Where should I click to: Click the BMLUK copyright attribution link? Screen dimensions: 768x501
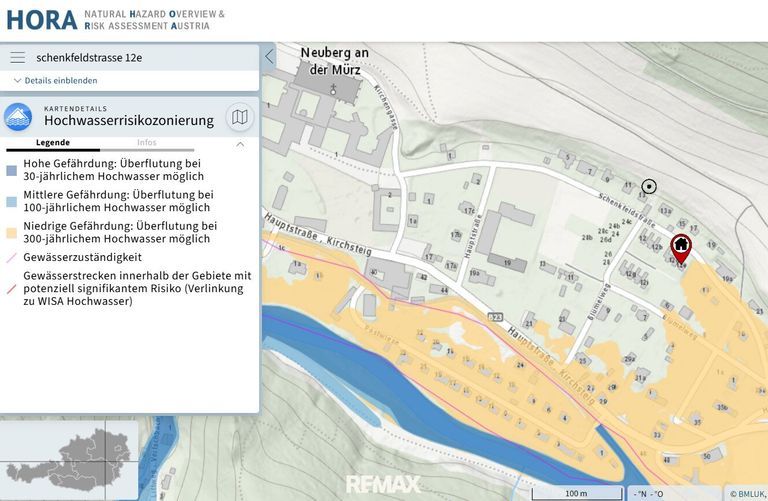tap(748, 494)
